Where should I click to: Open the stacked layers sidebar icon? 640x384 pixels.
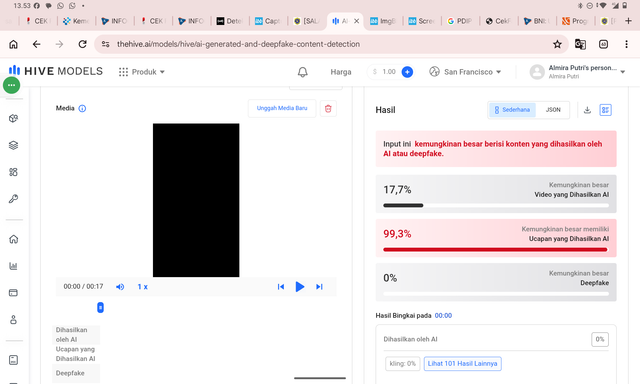13,145
